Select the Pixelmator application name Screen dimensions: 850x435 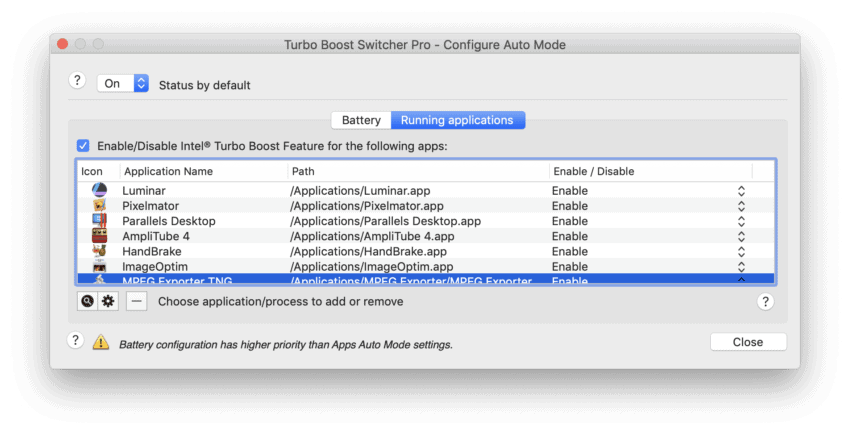tap(150, 206)
